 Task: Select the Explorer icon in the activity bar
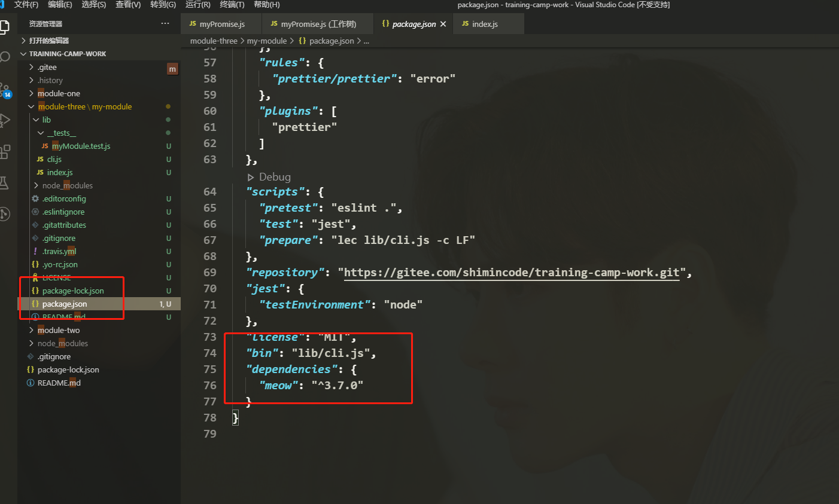5,26
